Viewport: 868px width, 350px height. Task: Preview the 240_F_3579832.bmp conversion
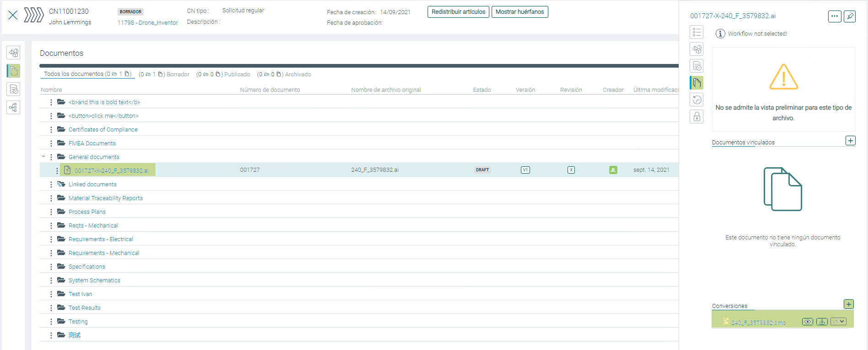[x=808, y=322]
